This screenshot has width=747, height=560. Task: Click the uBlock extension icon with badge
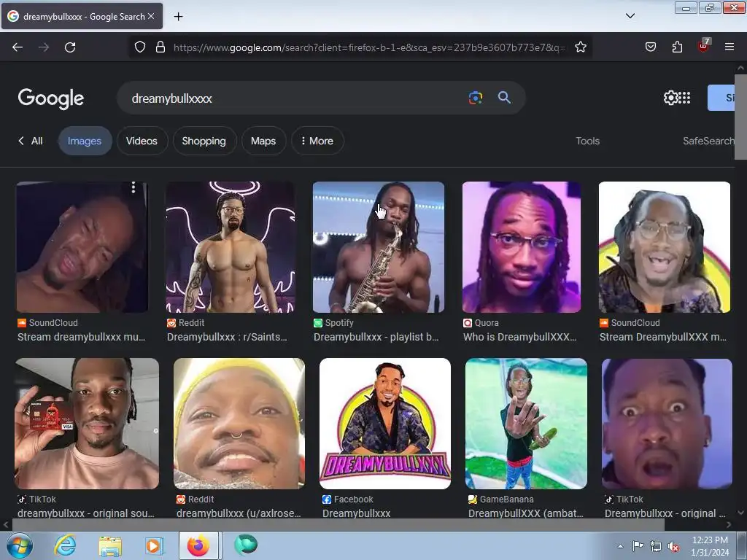pyautogui.click(x=704, y=46)
